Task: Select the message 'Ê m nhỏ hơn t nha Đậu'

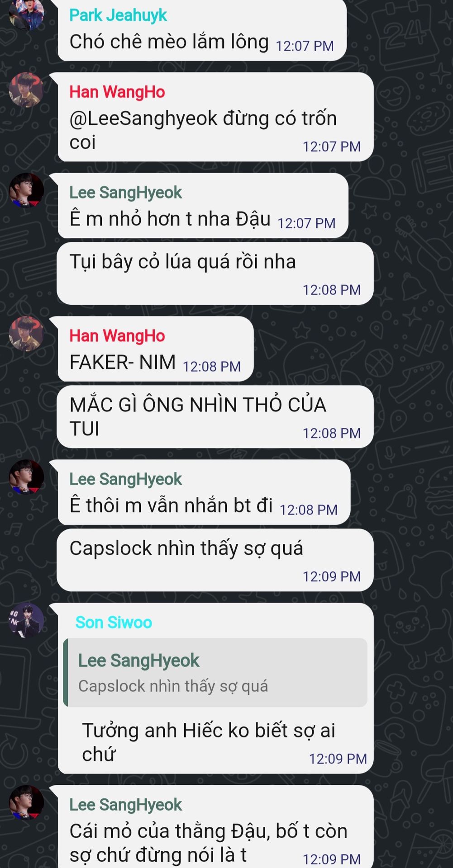Action: 203,206
